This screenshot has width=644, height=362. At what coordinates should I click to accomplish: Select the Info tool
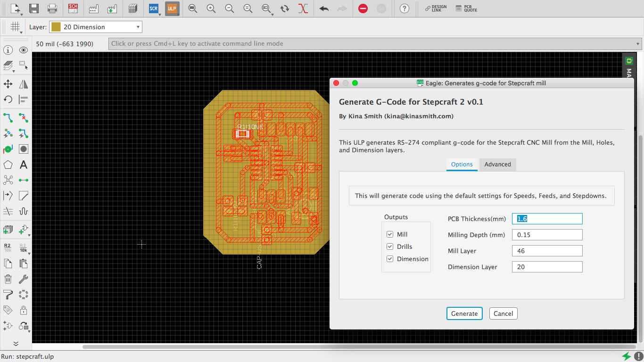click(x=8, y=50)
